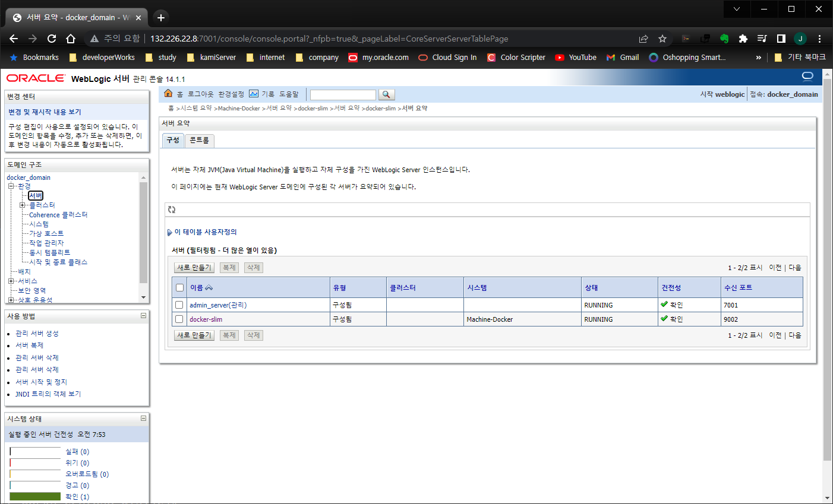Screen dimensions: 833x504
Task: Open the Gmail bookmark
Action: point(623,58)
